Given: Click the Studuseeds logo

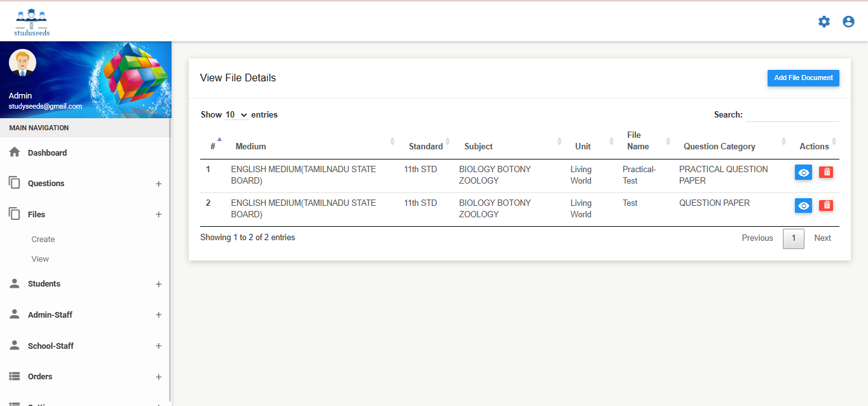Looking at the screenshot, I should click(32, 23).
